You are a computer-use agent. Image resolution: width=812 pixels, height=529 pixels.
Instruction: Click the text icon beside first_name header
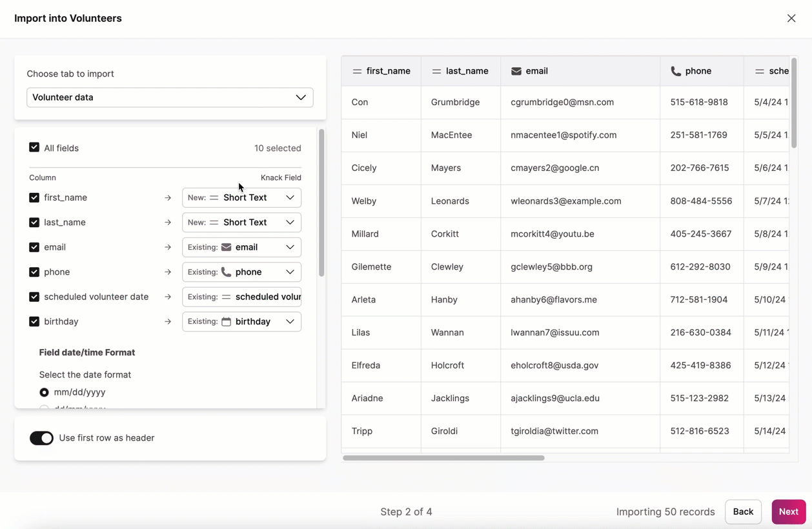(x=357, y=71)
